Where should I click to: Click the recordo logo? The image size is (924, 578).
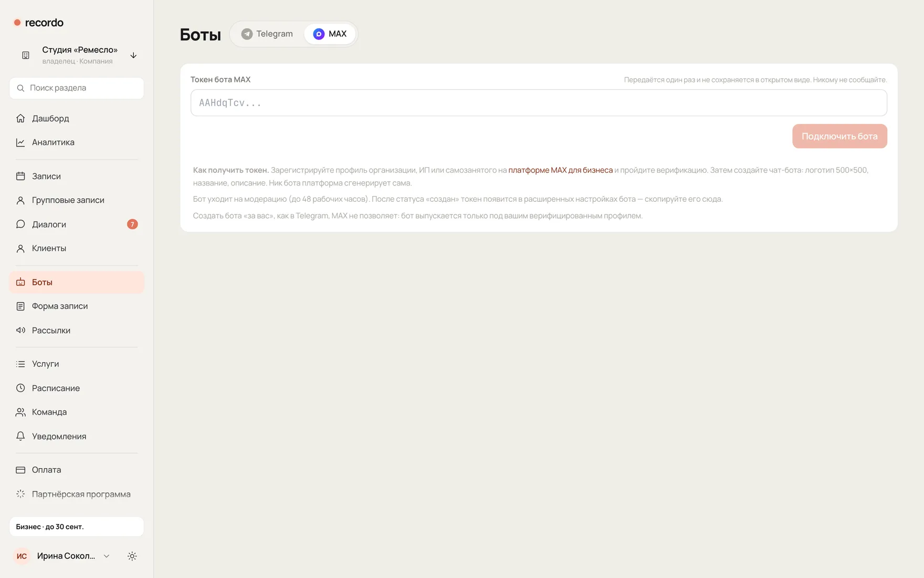click(x=38, y=23)
